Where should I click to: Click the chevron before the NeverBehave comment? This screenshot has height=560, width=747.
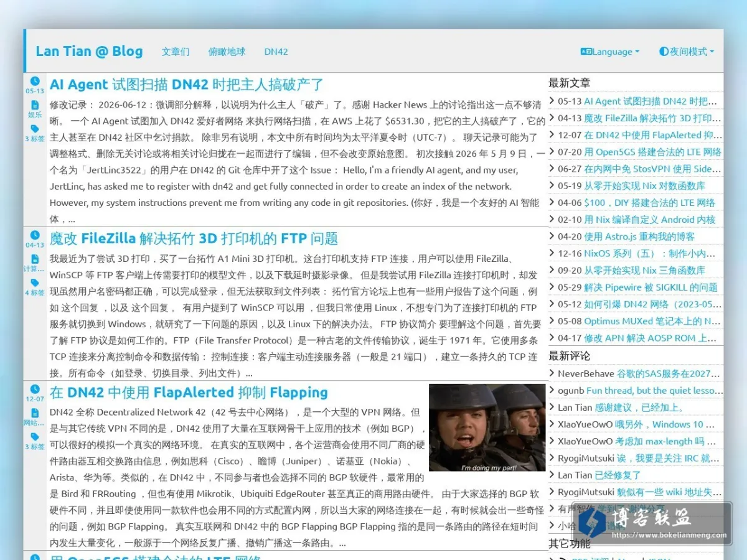552,373
